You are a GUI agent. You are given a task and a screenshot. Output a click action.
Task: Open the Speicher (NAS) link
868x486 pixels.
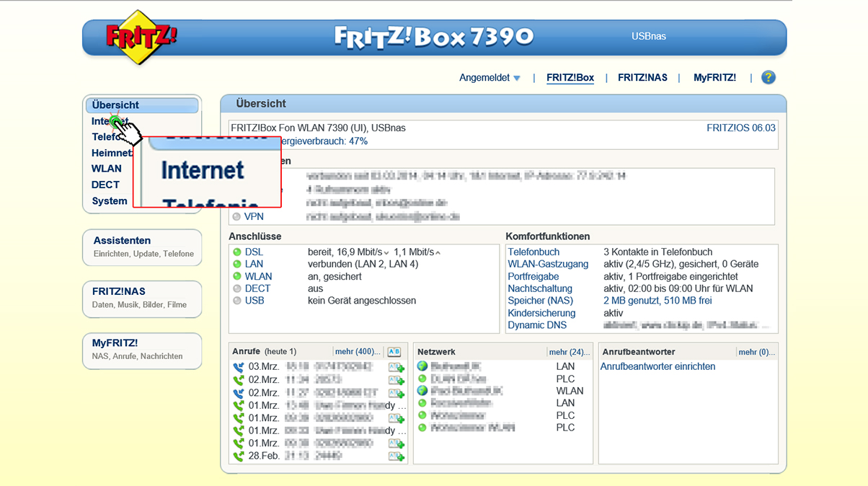[541, 301]
